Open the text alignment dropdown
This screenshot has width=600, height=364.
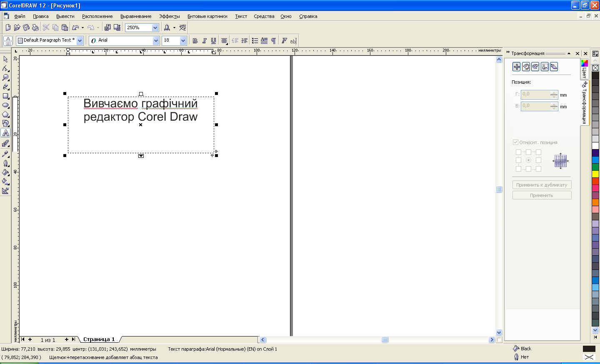pos(224,41)
